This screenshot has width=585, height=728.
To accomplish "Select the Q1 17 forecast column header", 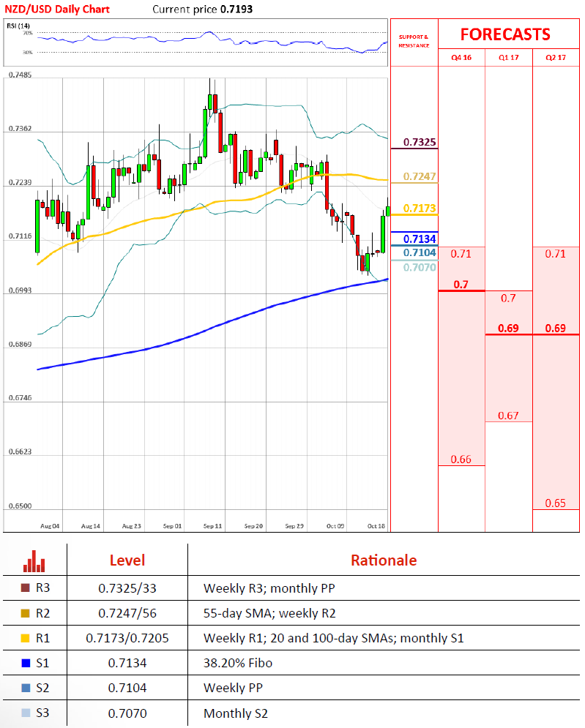I will pyautogui.click(x=508, y=58).
